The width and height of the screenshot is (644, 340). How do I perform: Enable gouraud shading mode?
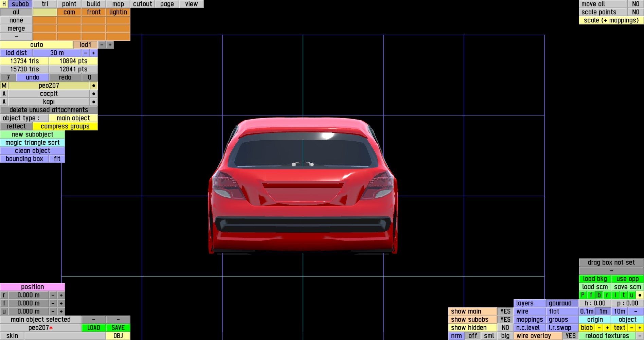click(x=562, y=303)
